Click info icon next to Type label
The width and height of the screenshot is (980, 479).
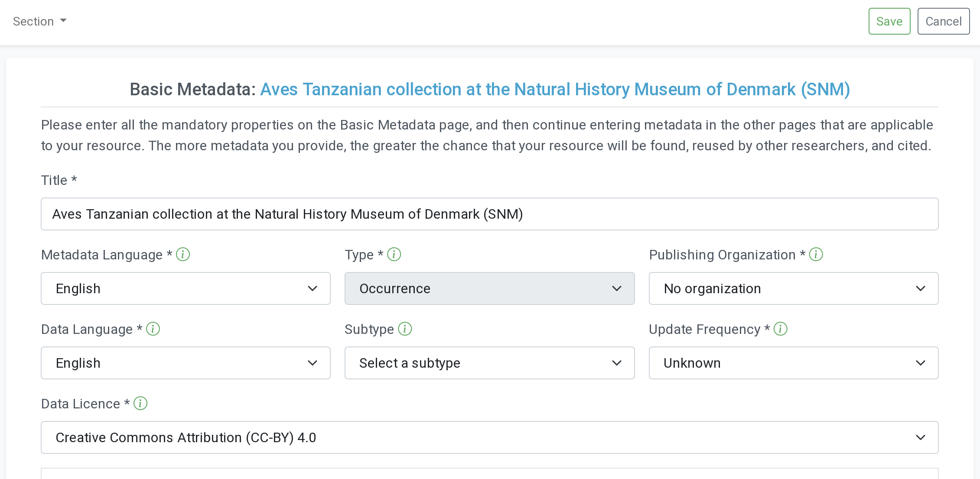(394, 254)
